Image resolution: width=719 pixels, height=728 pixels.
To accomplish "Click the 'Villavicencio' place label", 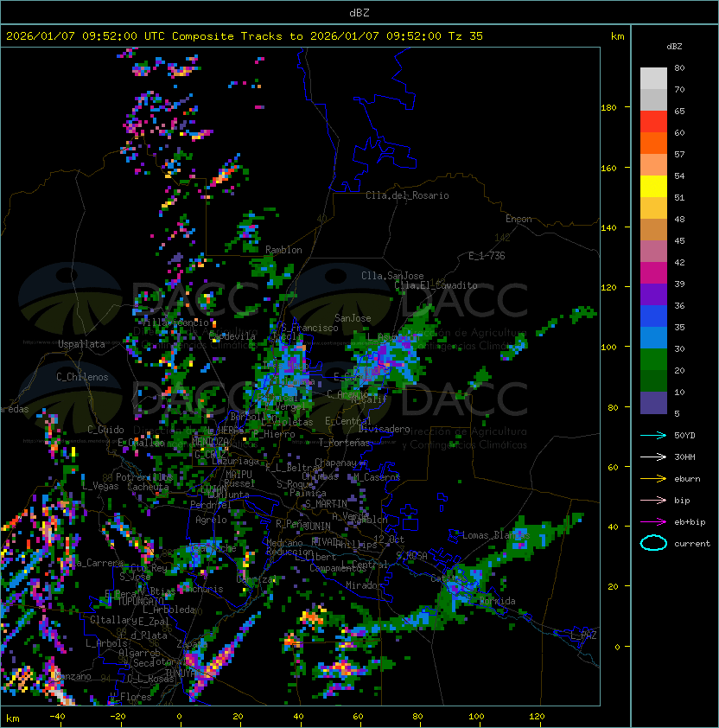I will 175,322.
